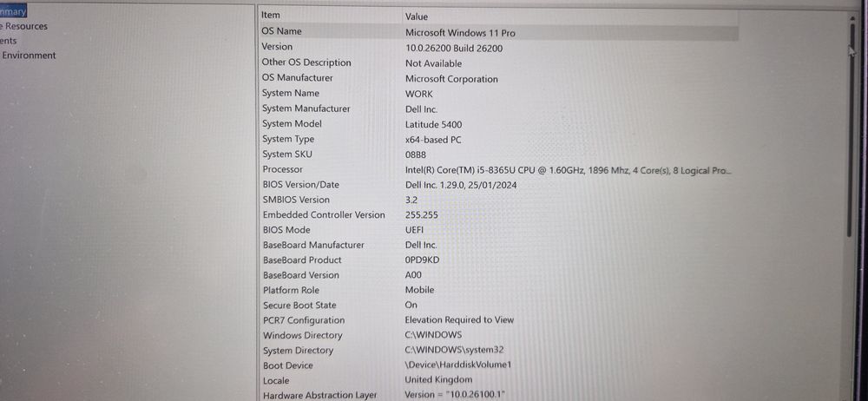Viewport: 868px width, 401px height.
Task: Select the System Manufacturer row label
Action: (x=306, y=108)
